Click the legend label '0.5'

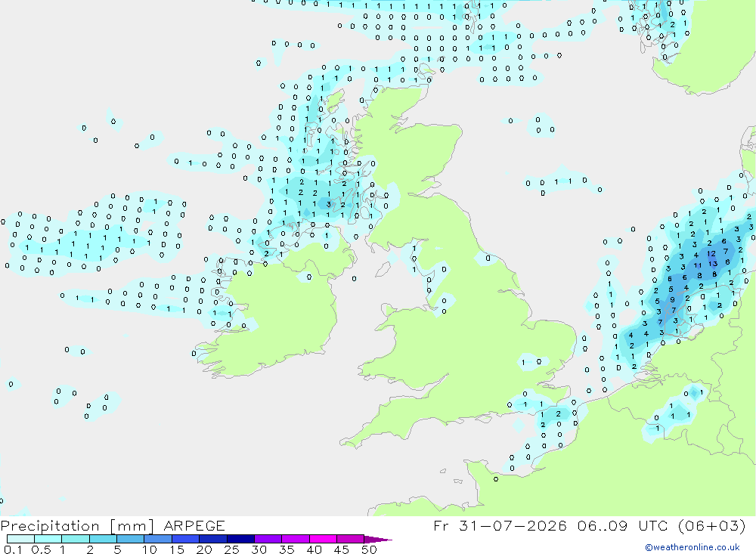tap(41, 549)
